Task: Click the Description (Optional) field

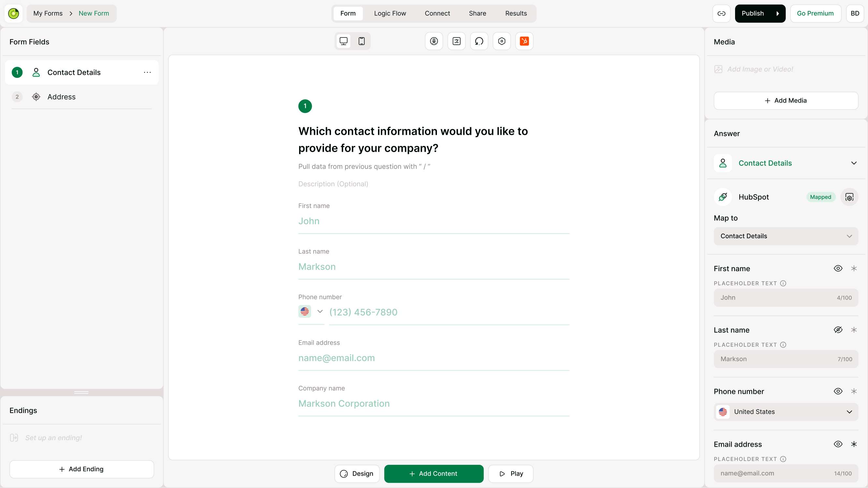Action: 333,184
